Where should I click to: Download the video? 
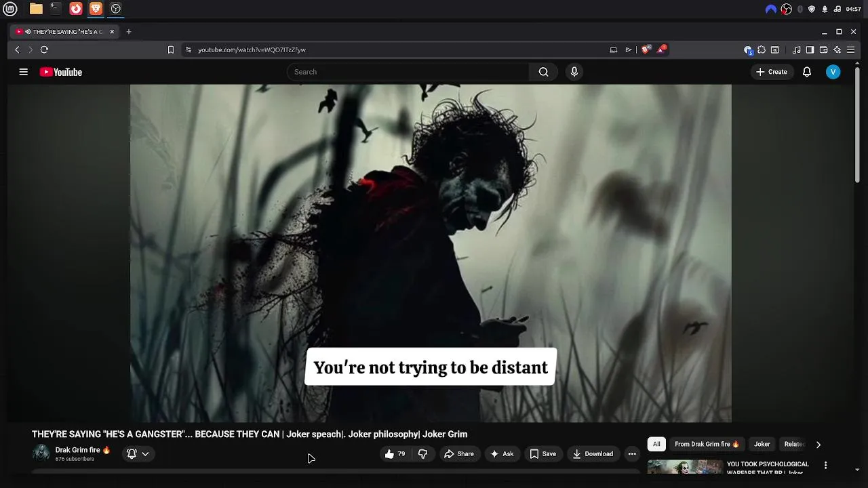[x=593, y=454]
